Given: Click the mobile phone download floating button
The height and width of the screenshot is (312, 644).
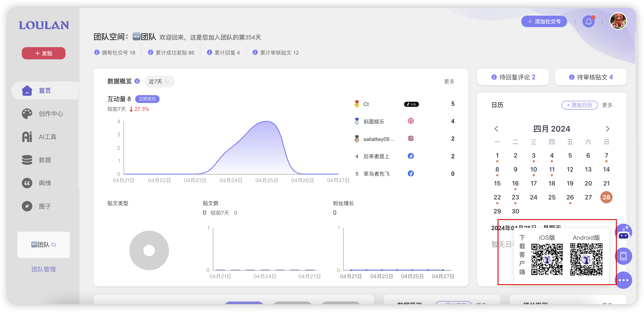Looking at the screenshot, I should [623, 256].
